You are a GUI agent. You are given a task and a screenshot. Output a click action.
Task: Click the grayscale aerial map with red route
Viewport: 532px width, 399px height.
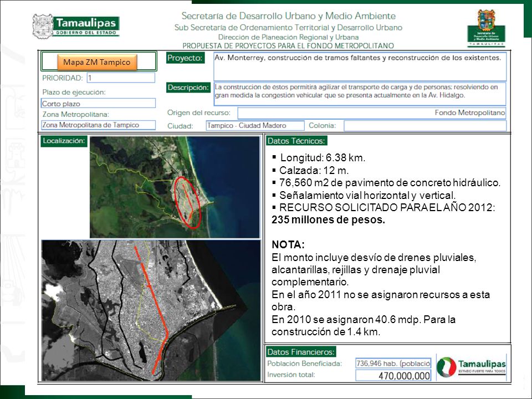[x=151, y=310]
